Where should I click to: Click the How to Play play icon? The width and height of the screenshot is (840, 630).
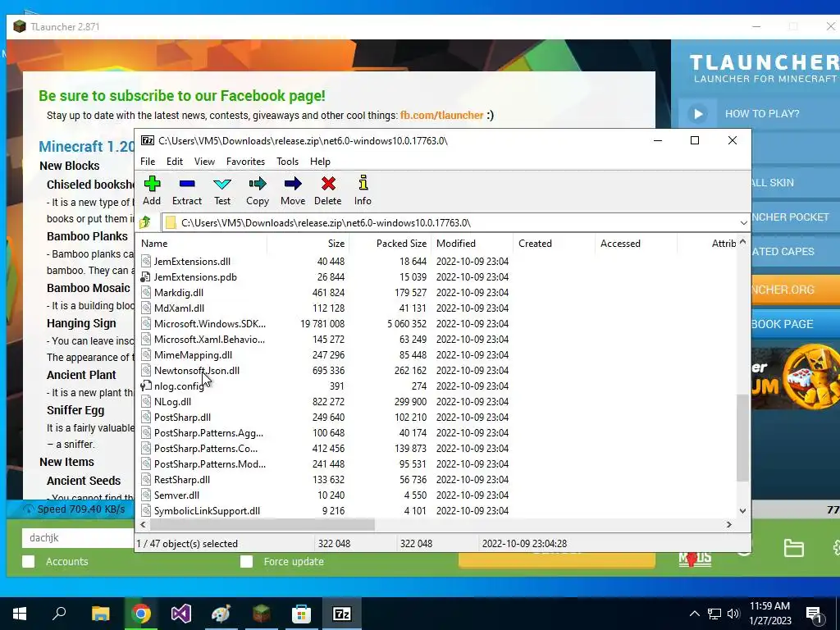[x=698, y=113]
